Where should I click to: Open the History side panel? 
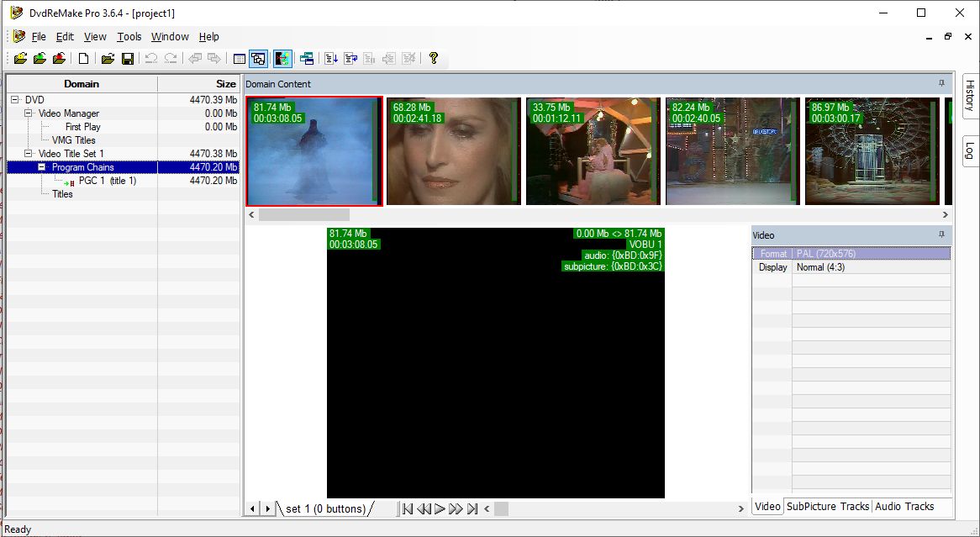[969, 97]
